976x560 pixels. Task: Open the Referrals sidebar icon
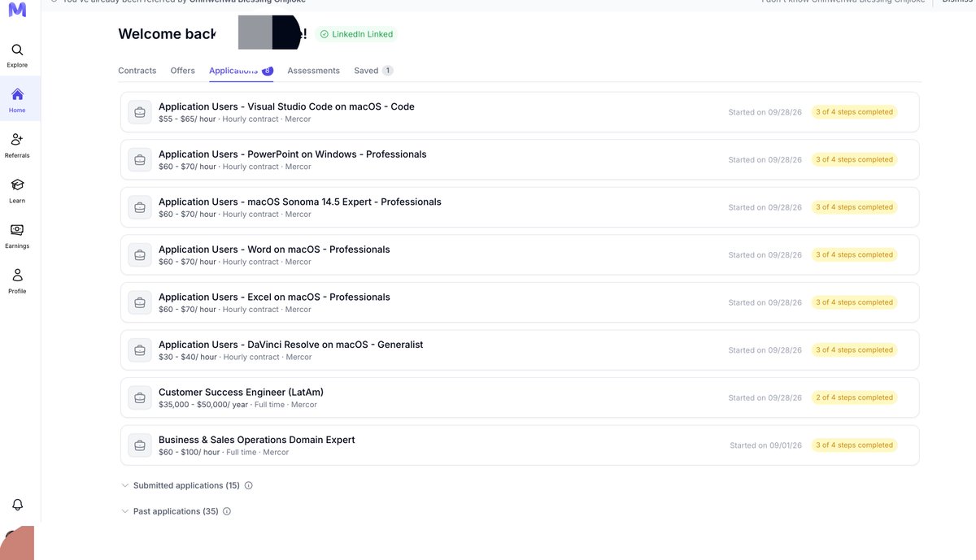pos(17,140)
